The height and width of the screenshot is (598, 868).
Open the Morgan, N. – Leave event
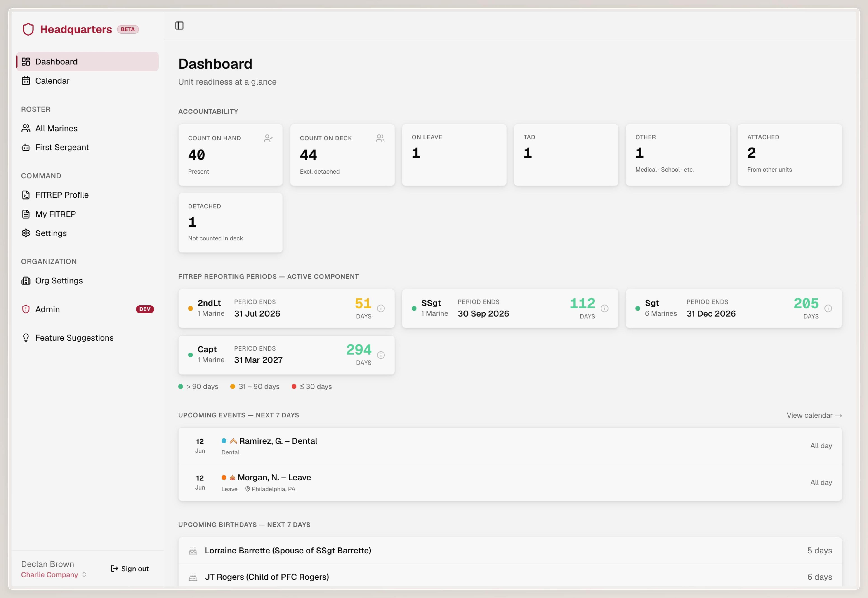click(510, 483)
